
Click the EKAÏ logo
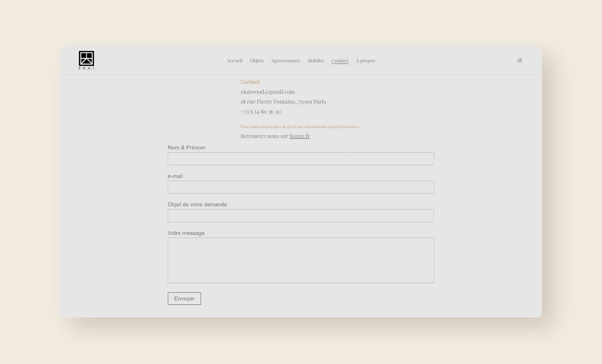86,60
